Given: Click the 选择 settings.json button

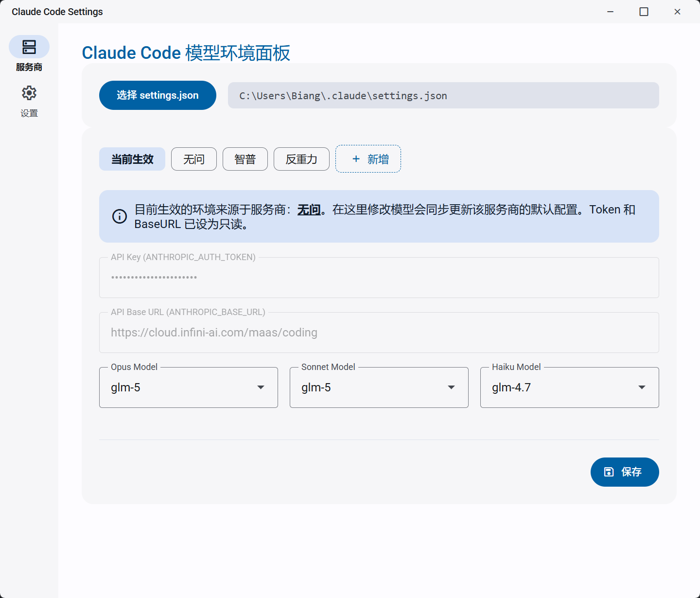Looking at the screenshot, I should coord(157,95).
